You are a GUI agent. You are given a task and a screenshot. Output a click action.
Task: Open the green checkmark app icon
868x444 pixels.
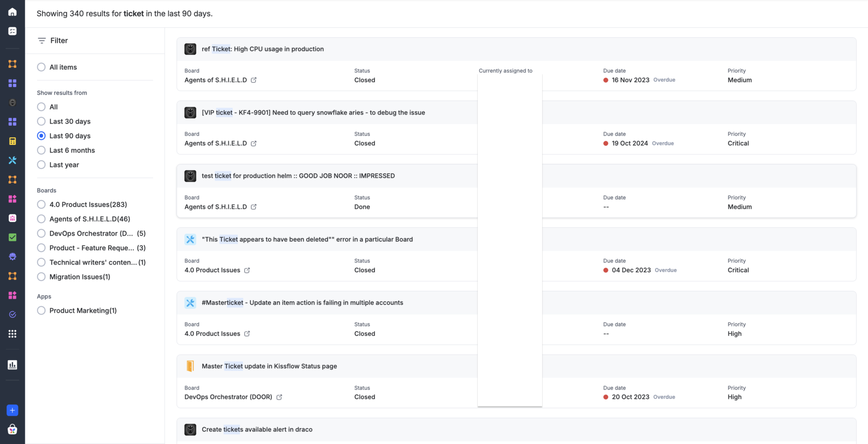pyautogui.click(x=13, y=237)
